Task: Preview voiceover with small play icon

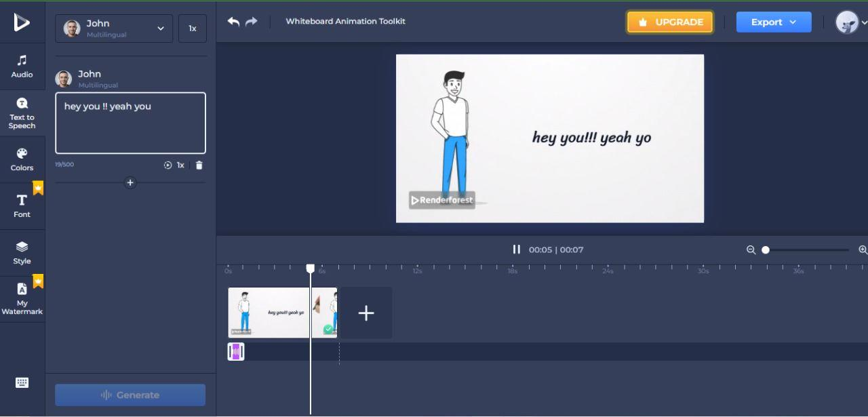Action: click(x=168, y=165)
